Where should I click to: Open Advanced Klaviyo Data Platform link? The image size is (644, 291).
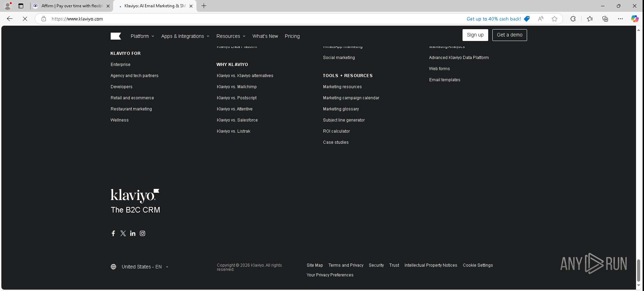(459, 58)
